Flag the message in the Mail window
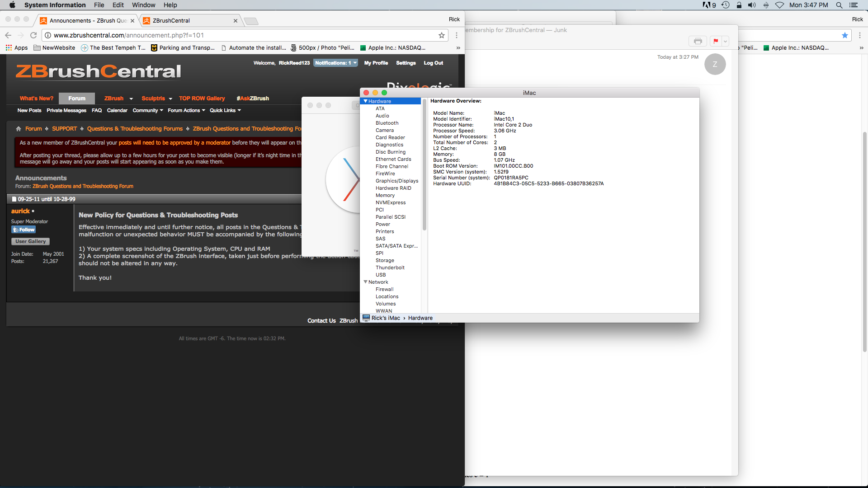The width and height of the screenshot is (868, 488). pyautogui.click(x=716, y=41)
